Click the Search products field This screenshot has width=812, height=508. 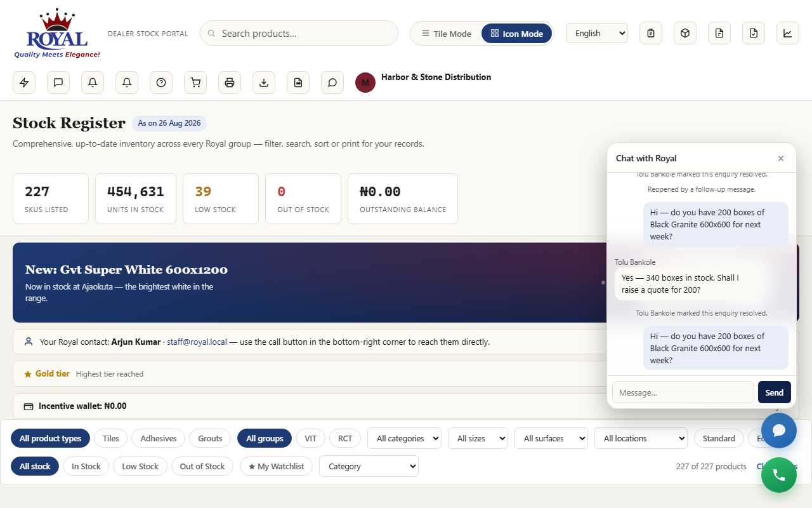pyautogui.click(x=299, y=34)
